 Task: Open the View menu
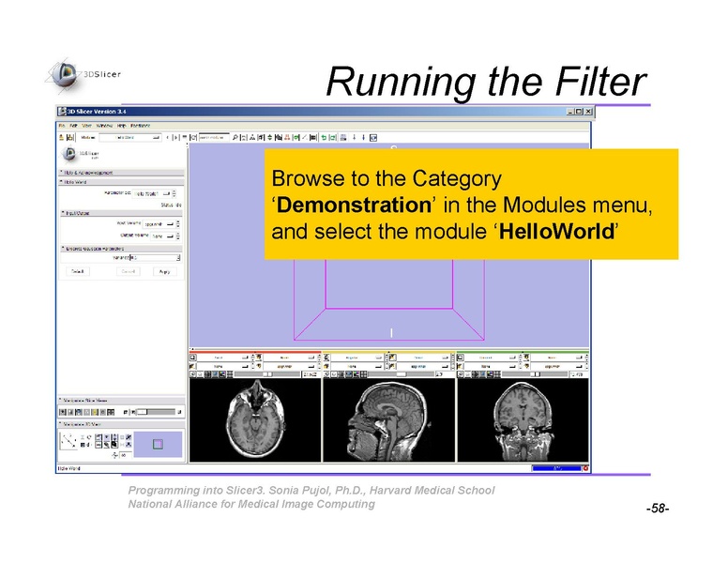(87, 126)
